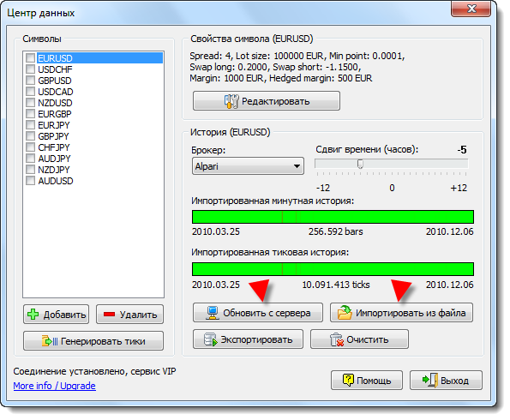Click the computer icon on Обновить с сервера
Image resolution: width=510 pixels, height=420 pixels.
(x=213, y=313)
